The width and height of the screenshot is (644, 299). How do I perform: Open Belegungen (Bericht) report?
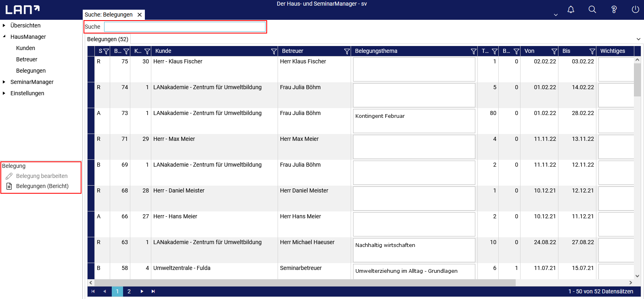click(42, 186)
